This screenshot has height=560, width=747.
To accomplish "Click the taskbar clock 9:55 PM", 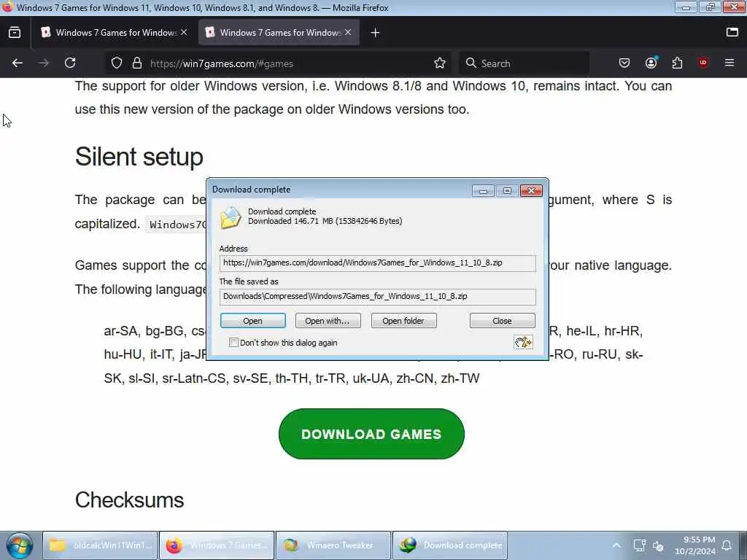I will pos(695,545).
